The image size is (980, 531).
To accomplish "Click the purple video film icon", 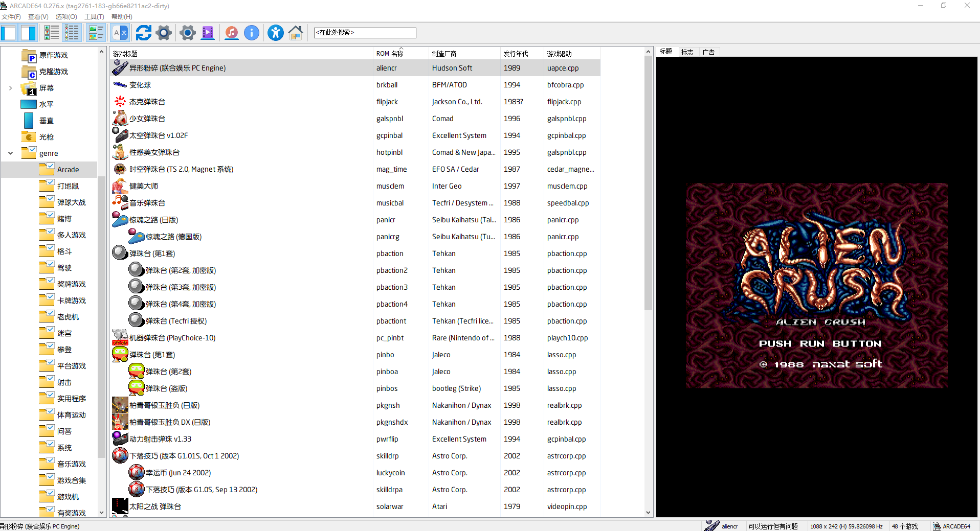I will (x=208, y=33).
